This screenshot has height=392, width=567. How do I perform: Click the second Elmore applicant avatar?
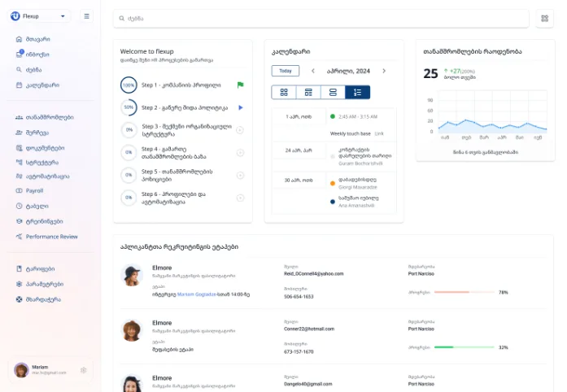pos(132,330)
